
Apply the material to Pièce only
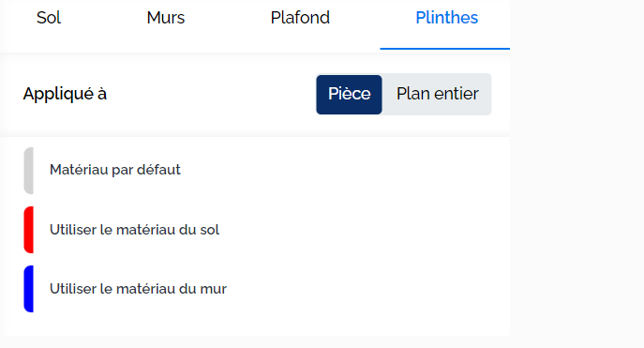coord(349,95)
